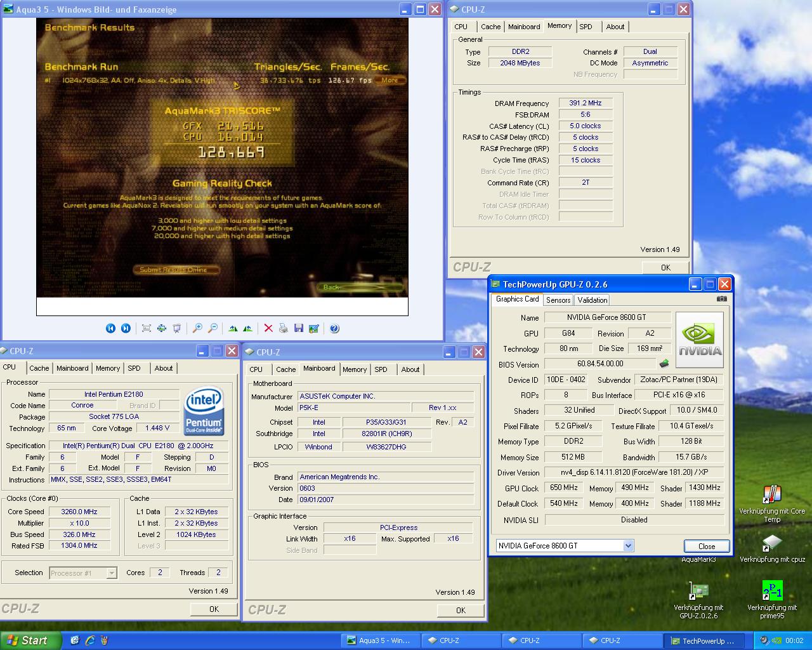Open the image viewer help icon
The height and width of the screenshot is (650, 812).
(334, 328)
